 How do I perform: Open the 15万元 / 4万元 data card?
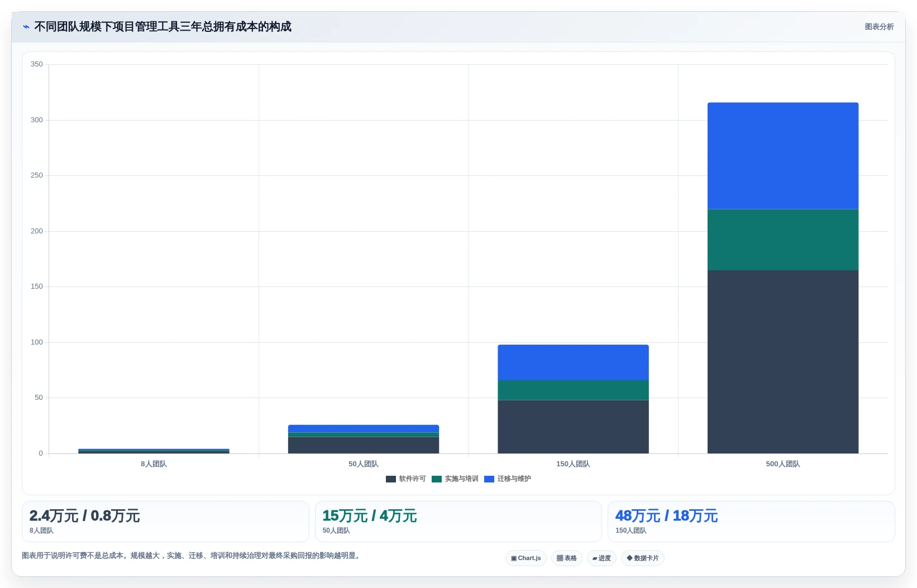click(458, 522)
